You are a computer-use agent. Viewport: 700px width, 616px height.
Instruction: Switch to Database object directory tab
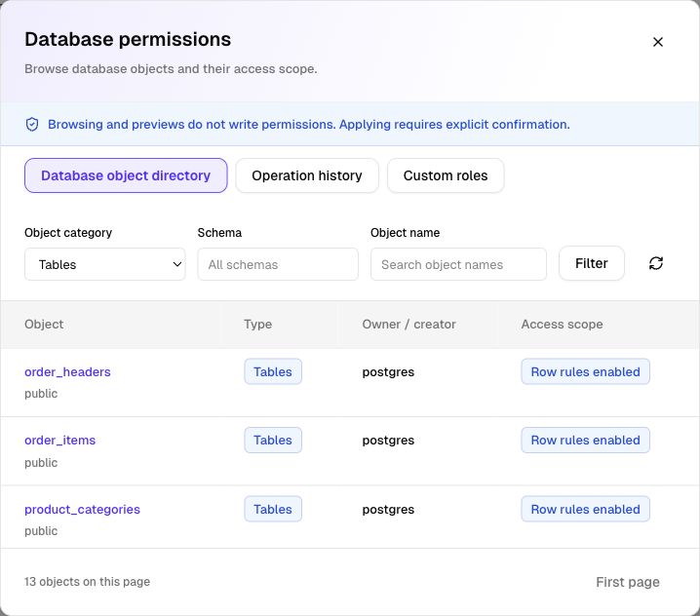click(126, 175)
